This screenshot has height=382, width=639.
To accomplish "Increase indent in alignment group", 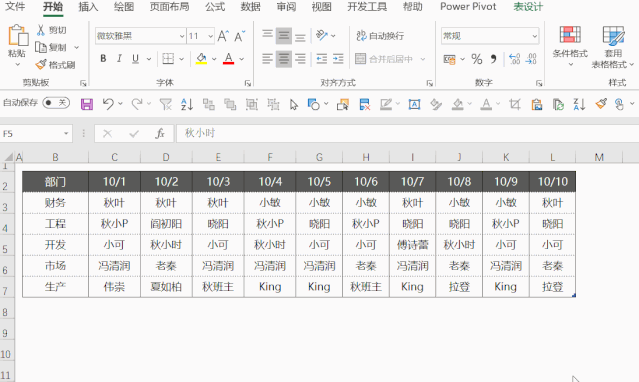I will tap(338, 59).
